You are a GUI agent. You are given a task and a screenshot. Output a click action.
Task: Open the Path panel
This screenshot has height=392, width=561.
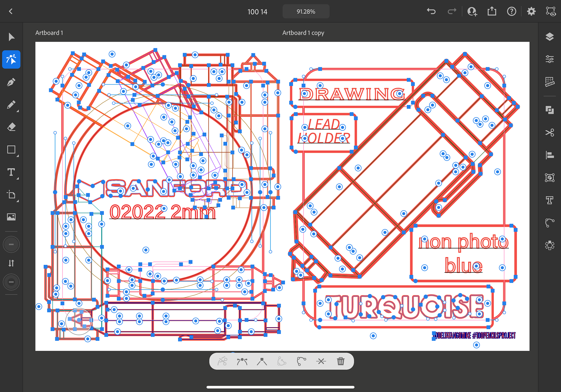pyautogui.click(x=550, y=223)
